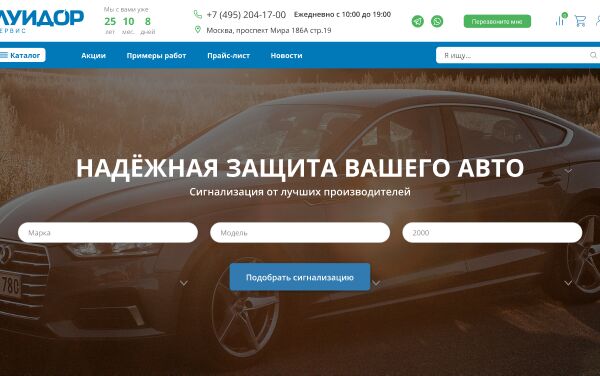
Task: Click the Подобрать сигнализацию button
Action: (300, 277)
